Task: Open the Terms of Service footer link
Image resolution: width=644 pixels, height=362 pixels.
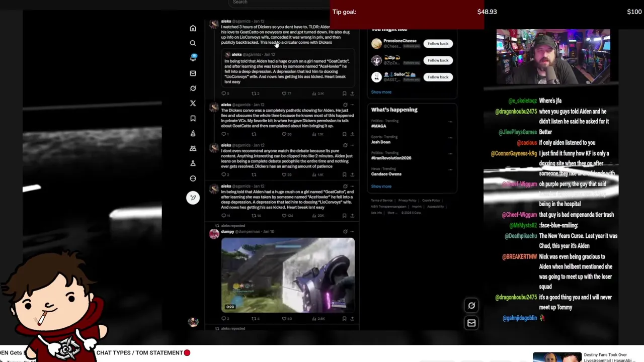Action: [381, 201]
